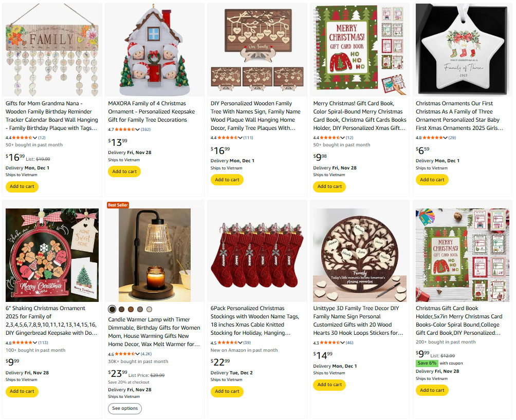Screen dimensions: 516x420
Task: Click the FAMILY wooden wall plaque image
Action: (51, 49)
